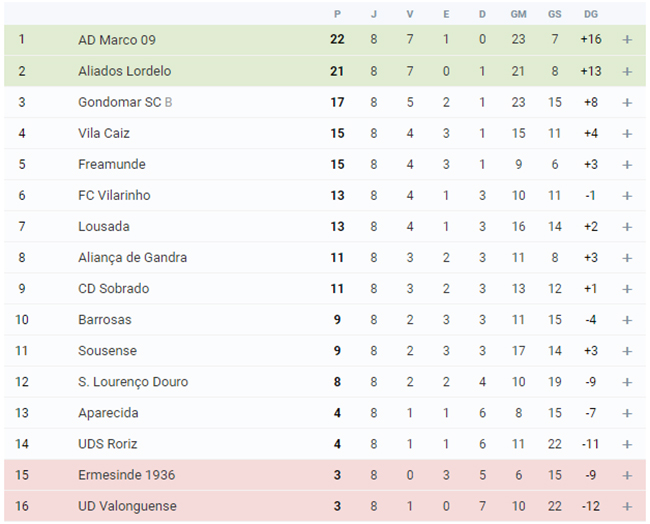Viewport: 650px width, 524px height.
Task: Expand Freamunde row with plus icon
Action: 627,165
